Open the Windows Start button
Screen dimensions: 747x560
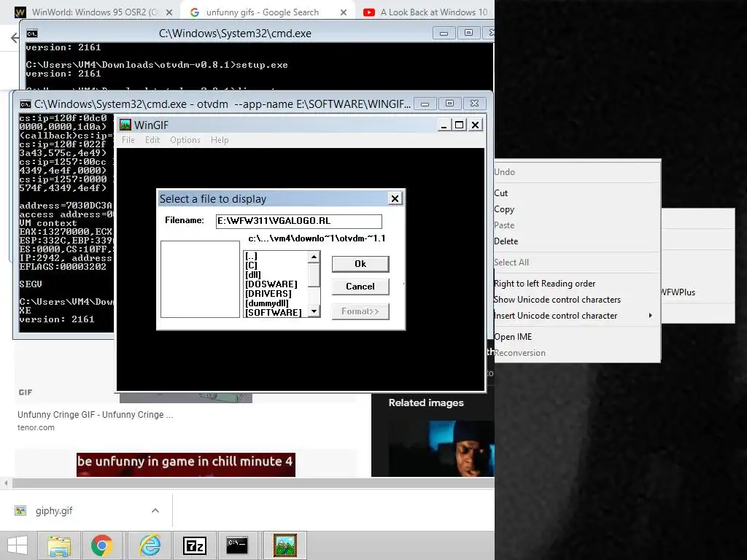point(18,545)
